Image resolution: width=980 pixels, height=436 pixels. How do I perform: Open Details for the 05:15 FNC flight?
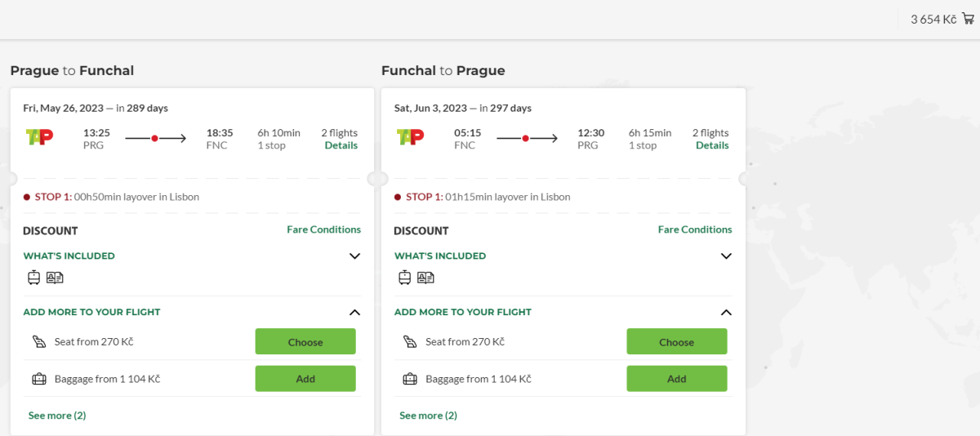pyautogui.click(x=712, y=145)
